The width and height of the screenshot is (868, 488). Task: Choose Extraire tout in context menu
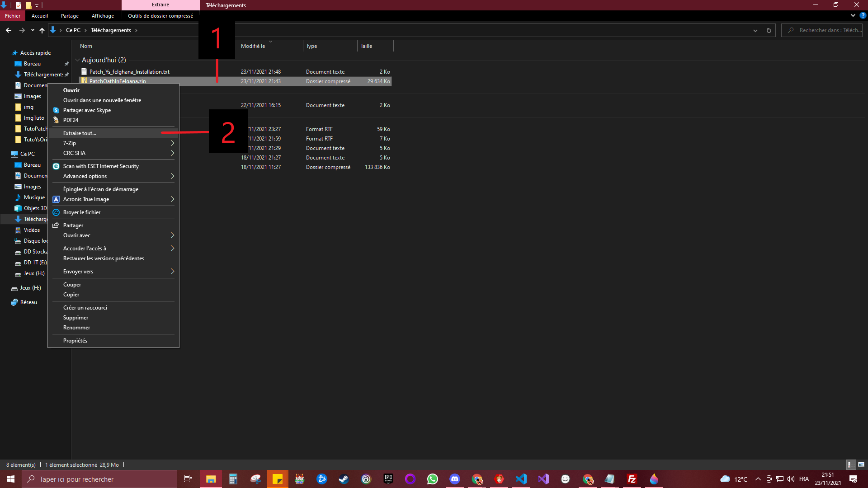[80, 133]
